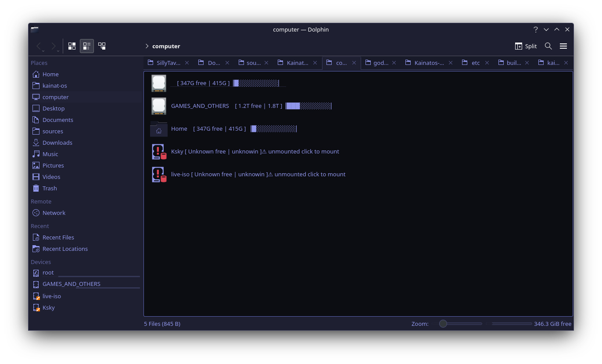Click 5 Files (845 B) status text
The width and height of the screenshot is (602, 364).
pyautogui.click(x=162, y=324)
